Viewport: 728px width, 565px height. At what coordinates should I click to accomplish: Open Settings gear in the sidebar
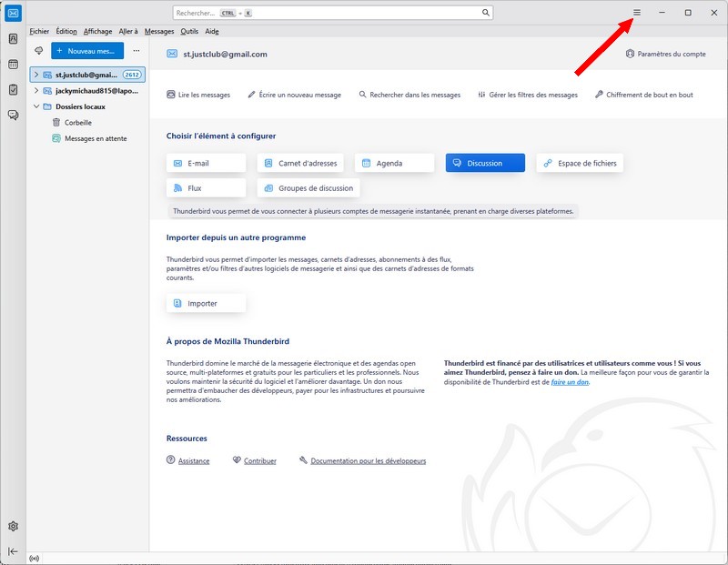point(13,526)
